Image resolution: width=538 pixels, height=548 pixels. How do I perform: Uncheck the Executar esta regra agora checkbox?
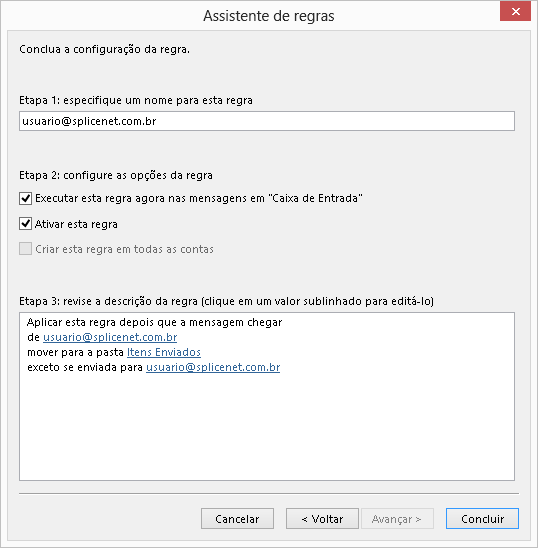[x=26, y=199]
